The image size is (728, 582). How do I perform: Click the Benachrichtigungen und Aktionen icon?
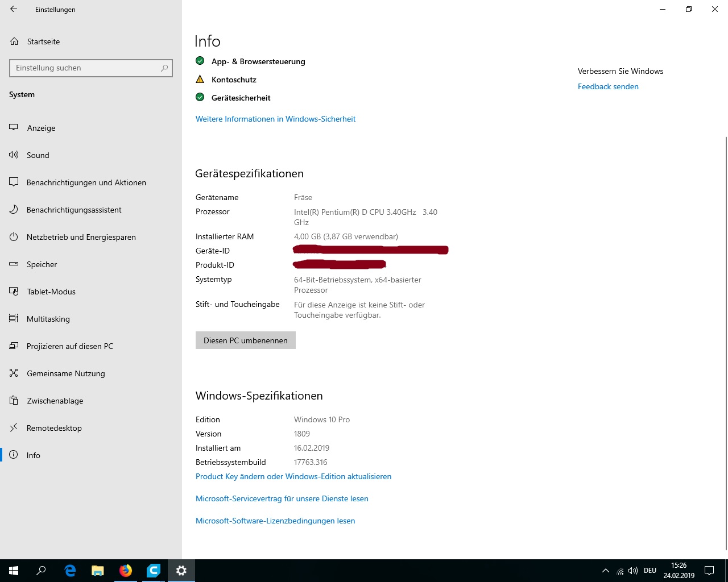tap(14, 182)
